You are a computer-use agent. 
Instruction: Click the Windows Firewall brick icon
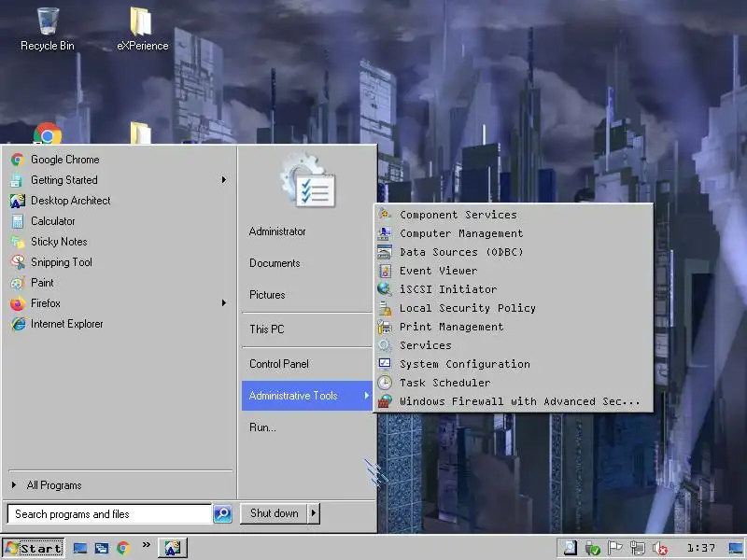coord(385,401)
